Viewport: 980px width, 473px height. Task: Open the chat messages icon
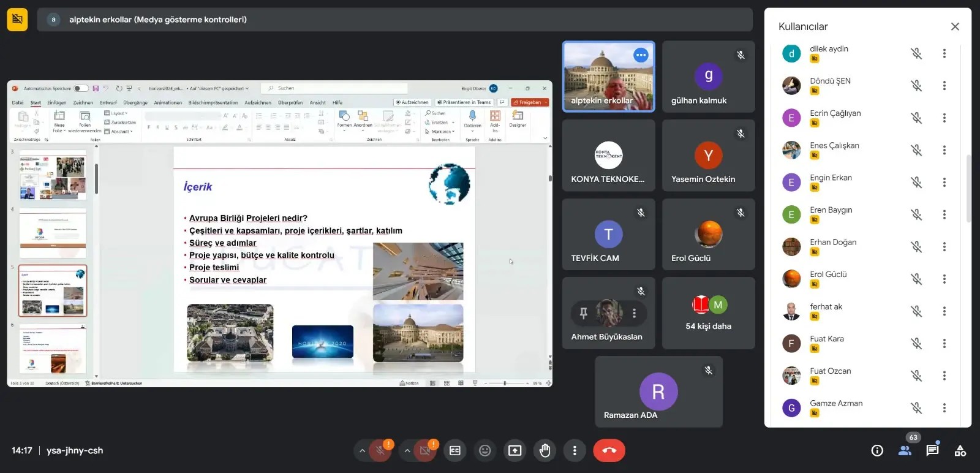tap(932, 450)
